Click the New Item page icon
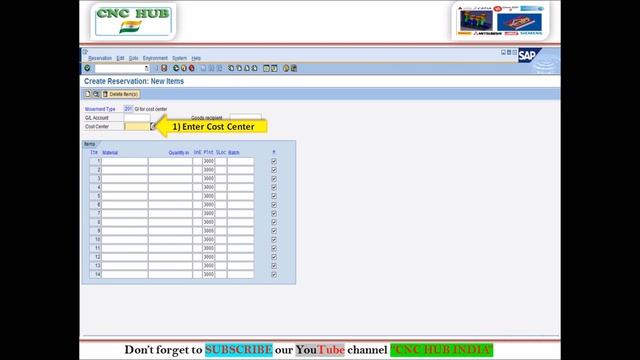This screenshot has height=360, width=640. tap(88, 94)
